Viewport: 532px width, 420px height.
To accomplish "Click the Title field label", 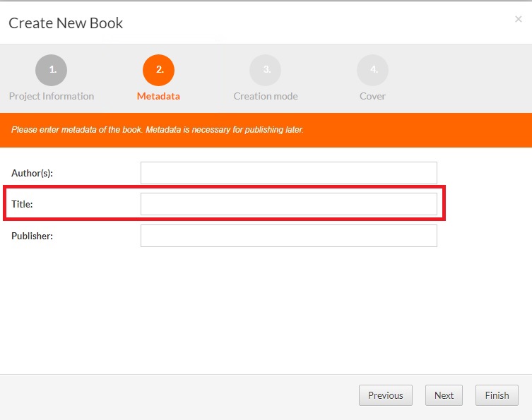I will tap(23, 204).
